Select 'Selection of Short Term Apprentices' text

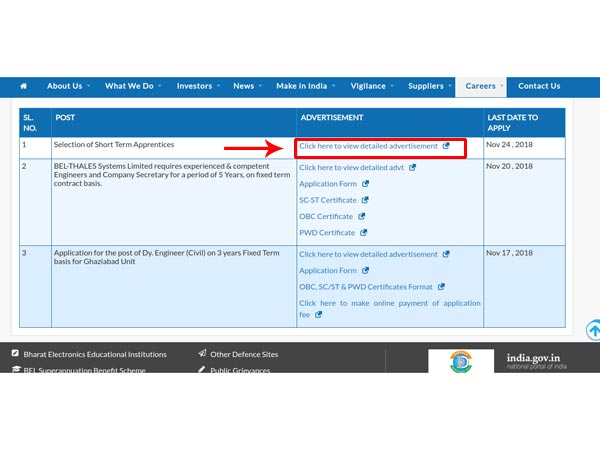(x=114, y=145)
